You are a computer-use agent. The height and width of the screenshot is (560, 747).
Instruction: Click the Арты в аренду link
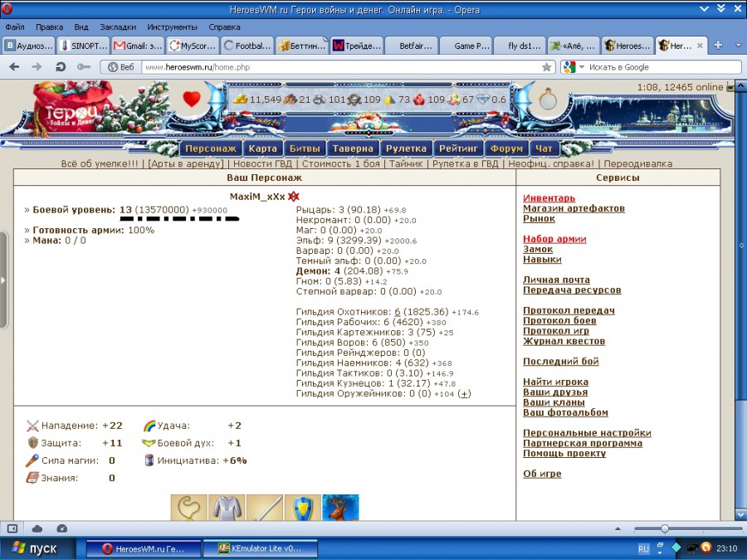[186, 163]
